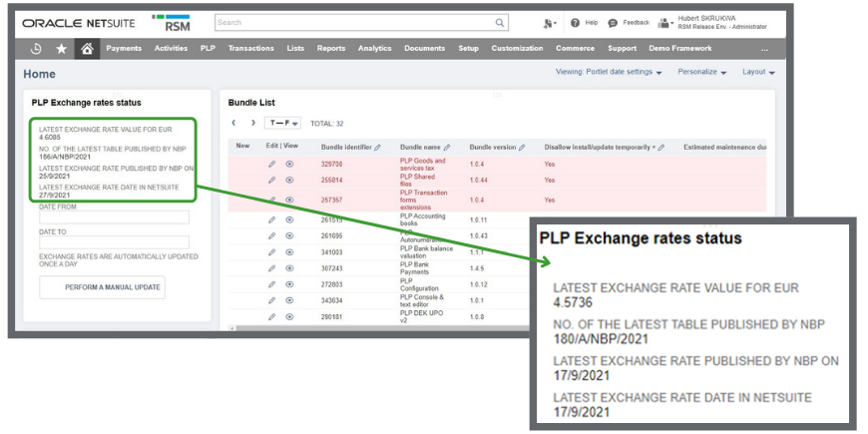Screen dimensions: 868x434
Task: Open the Reports menu
Action: click(x=331, y=49)
